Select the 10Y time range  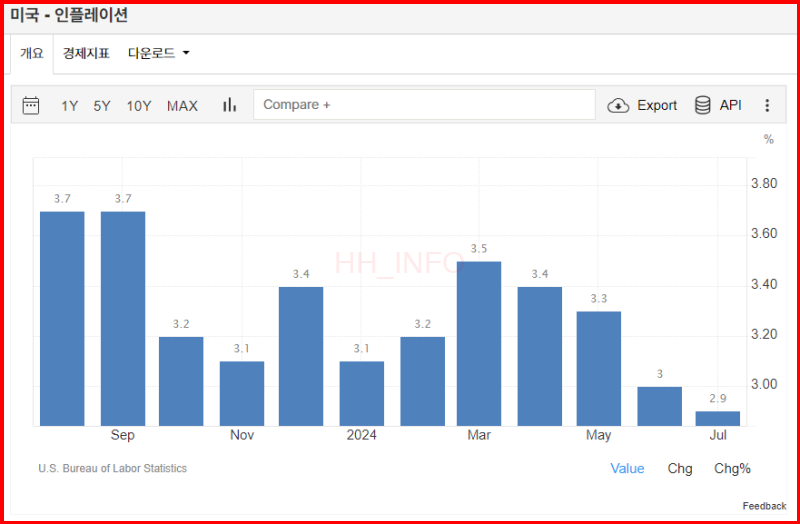tap(139, 106)
